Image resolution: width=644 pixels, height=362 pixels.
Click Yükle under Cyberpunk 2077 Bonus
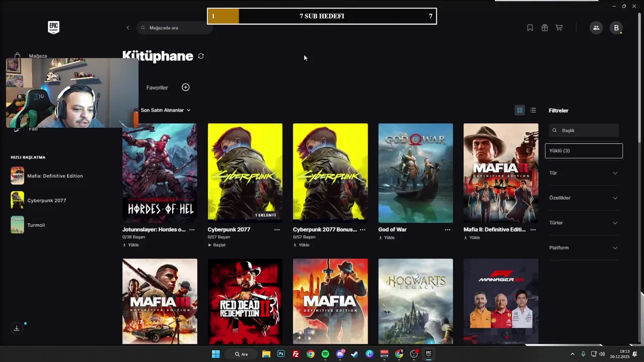(301, 245)
